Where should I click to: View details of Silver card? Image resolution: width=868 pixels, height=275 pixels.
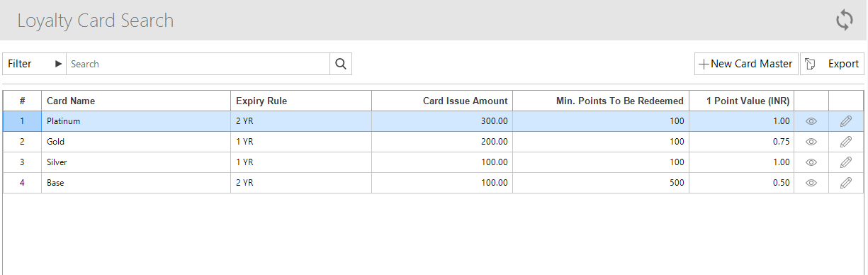click(811, 162)
